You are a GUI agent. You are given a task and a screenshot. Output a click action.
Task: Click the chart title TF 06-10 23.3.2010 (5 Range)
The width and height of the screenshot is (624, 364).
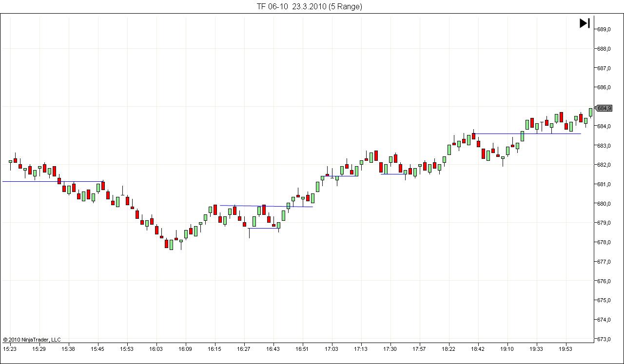coord(310,6)
